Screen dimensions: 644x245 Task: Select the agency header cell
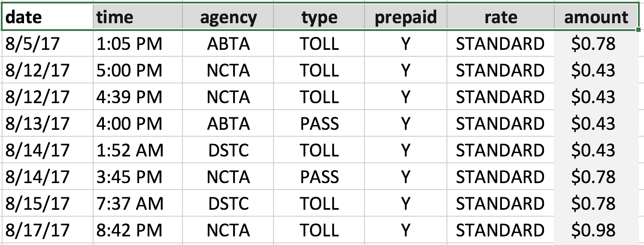click(228, 18)
